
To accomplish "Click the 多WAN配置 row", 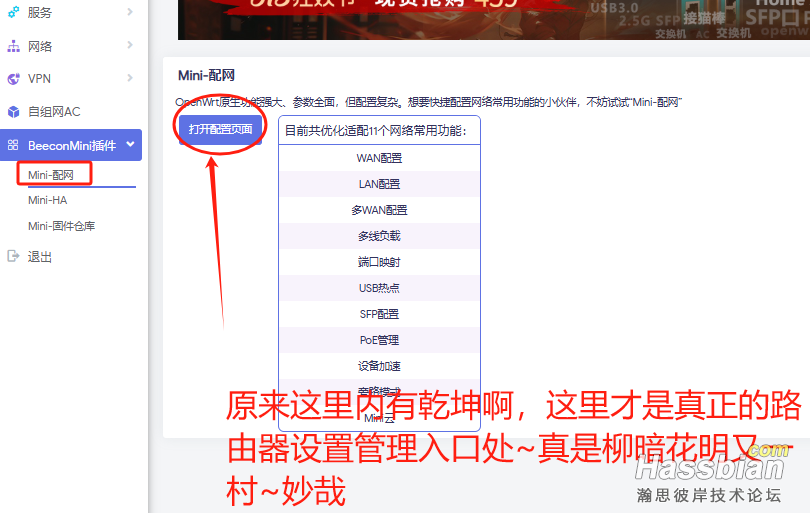I will click(x=379, y=210).
